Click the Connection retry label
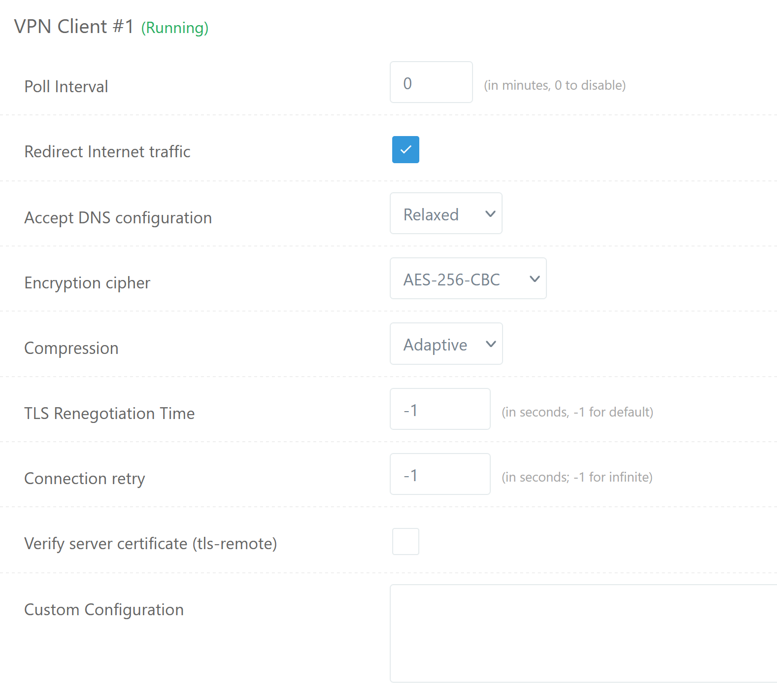777x700 pixels. pyautogui.click(x=85, y=479)
